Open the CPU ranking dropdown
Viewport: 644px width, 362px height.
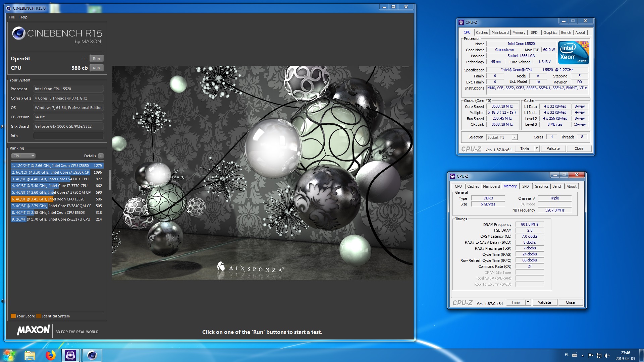coord(23,156)
